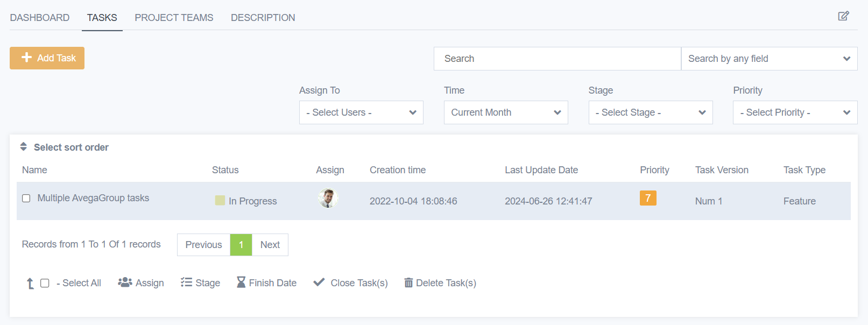Open the Select Priority dropdown
This screenshot has height=325, width=868.
click(795, 112)
